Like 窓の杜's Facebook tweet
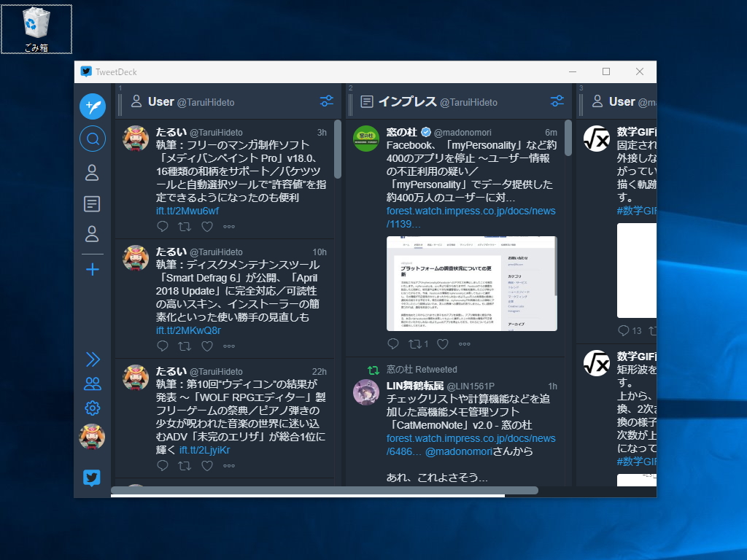The height and width of the screenshot is (560, 747). click(442, 343)
